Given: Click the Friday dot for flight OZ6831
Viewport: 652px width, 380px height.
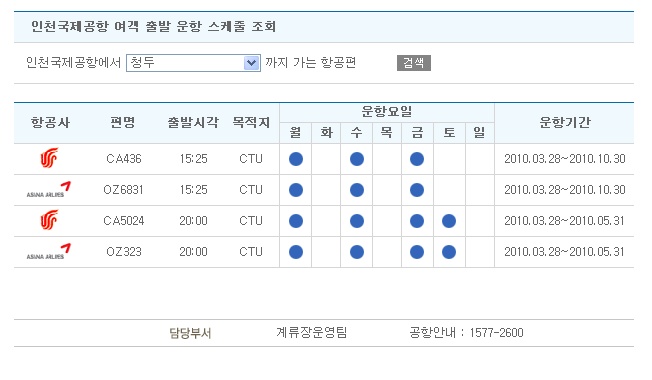Looking at the screenshot, I should pyautogui.click(x=417, y=190).
